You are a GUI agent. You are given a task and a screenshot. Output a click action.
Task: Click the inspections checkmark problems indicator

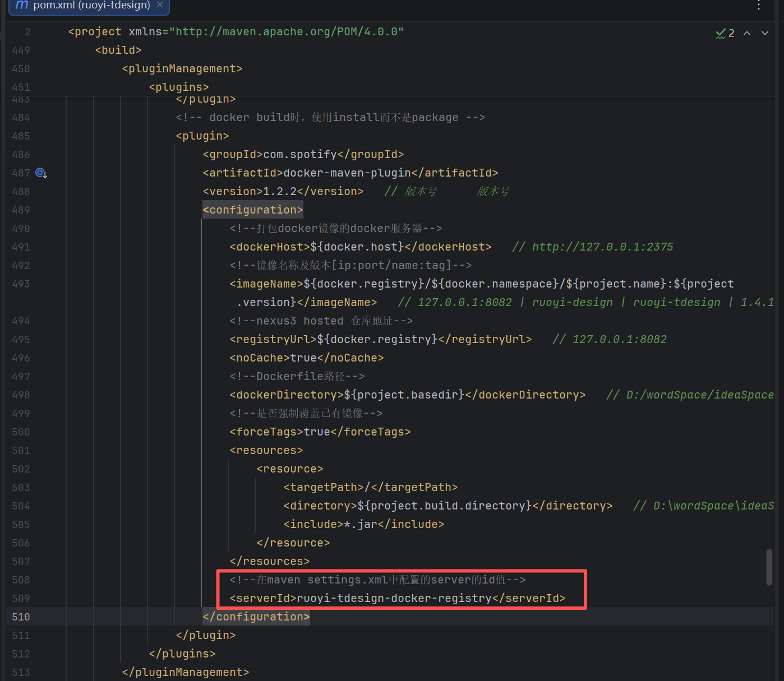pos(725,34)
